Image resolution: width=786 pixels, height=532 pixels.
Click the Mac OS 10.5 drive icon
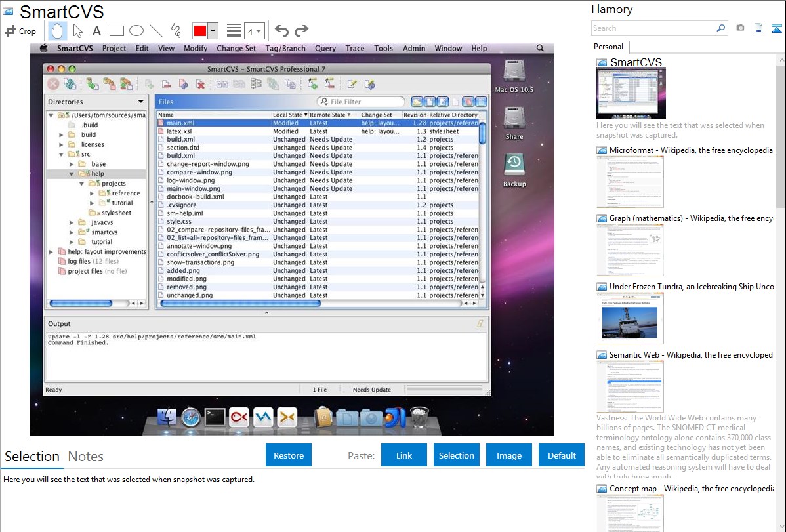pyautogui.click(x=514, y=76)
